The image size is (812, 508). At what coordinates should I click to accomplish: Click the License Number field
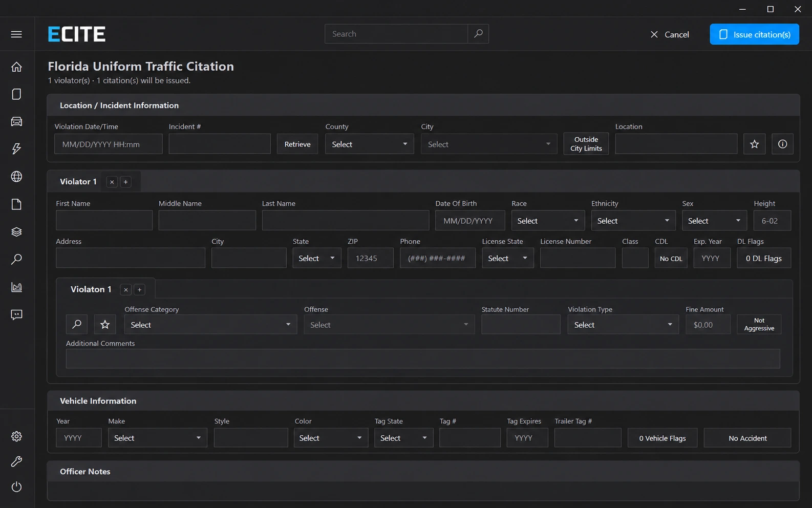point(578,259)
